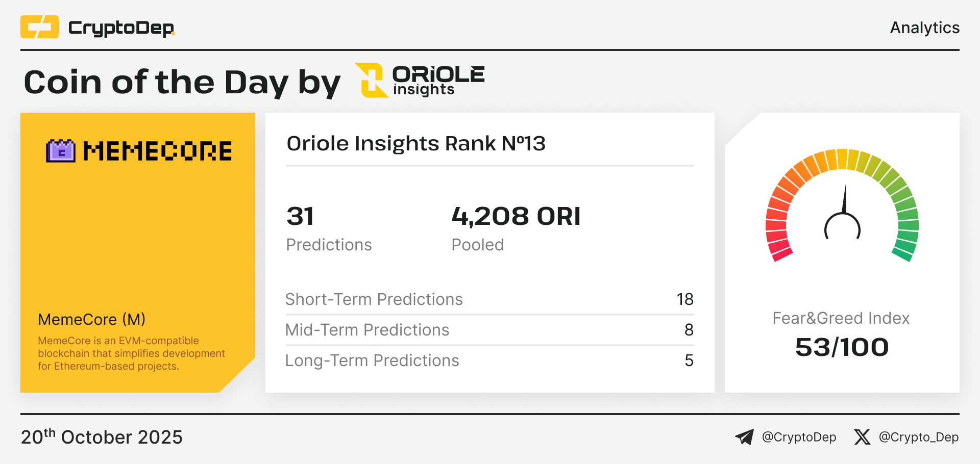Click the Oriole Insights logo icon
The width and height of the screenshot is (980, 464).
(x=372, y=80)
